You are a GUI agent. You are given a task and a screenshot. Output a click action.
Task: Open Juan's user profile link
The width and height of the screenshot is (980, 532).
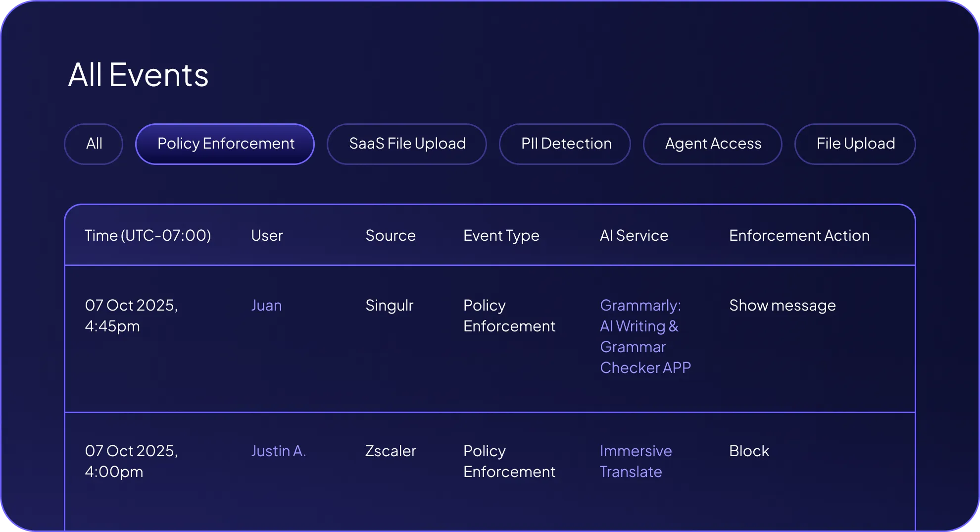(x=266, y=306)
